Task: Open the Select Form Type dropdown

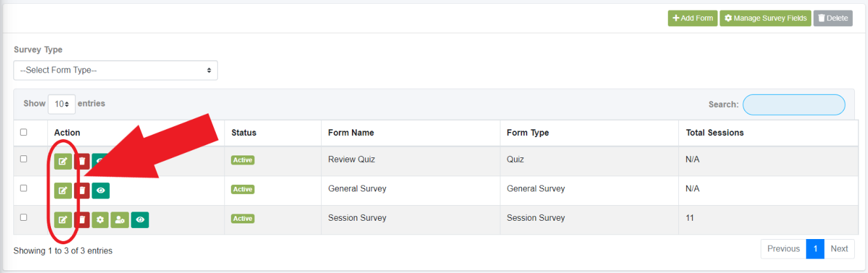Action: tap(116, 70)
